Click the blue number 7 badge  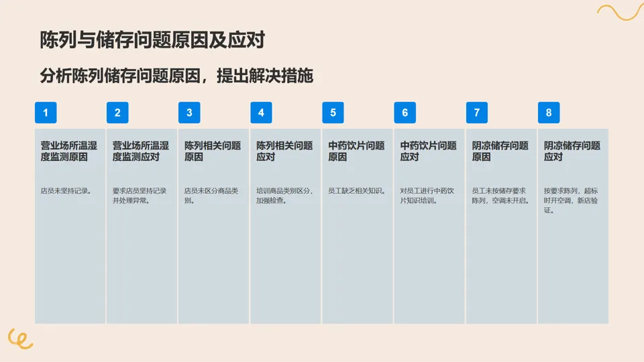(477, 113)
